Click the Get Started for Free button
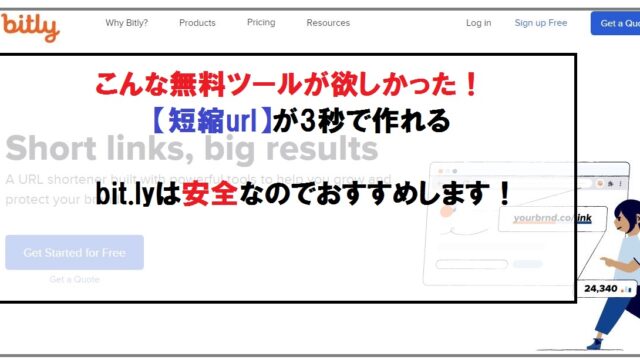Image resolution: width=640 pixels, height=360 pixels. click(75, 252)
